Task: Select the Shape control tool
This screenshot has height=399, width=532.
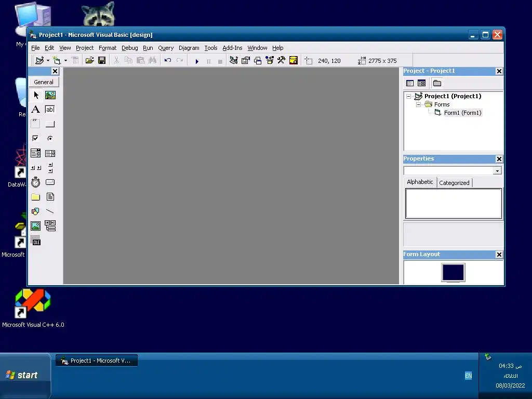Action: (36, 211)
